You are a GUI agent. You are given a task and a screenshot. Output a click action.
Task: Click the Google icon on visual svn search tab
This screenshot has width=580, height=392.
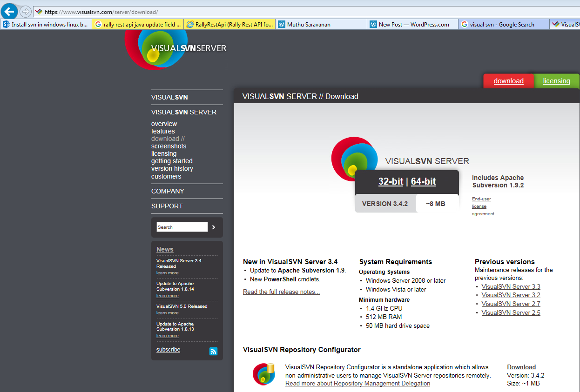pyautogui.click(x=465, y=24)
